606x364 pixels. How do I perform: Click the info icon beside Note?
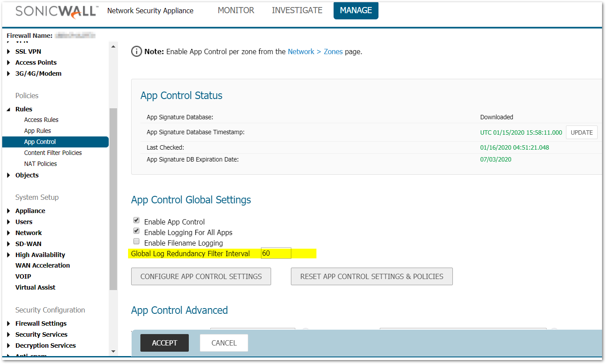pos(137,51)
